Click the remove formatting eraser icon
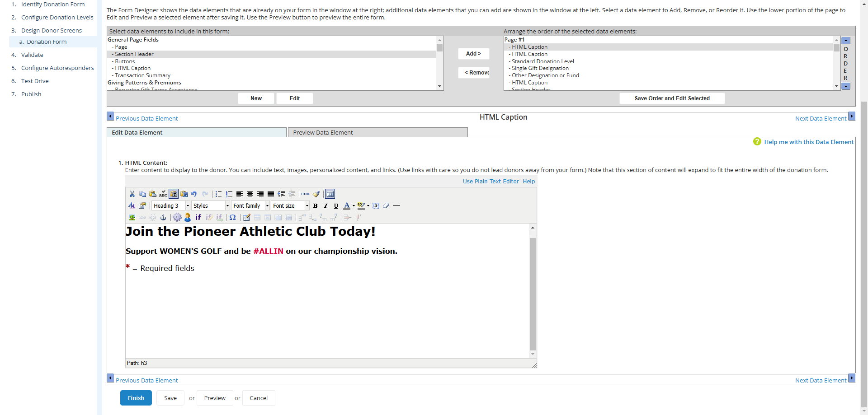 (x=386, y=205)
